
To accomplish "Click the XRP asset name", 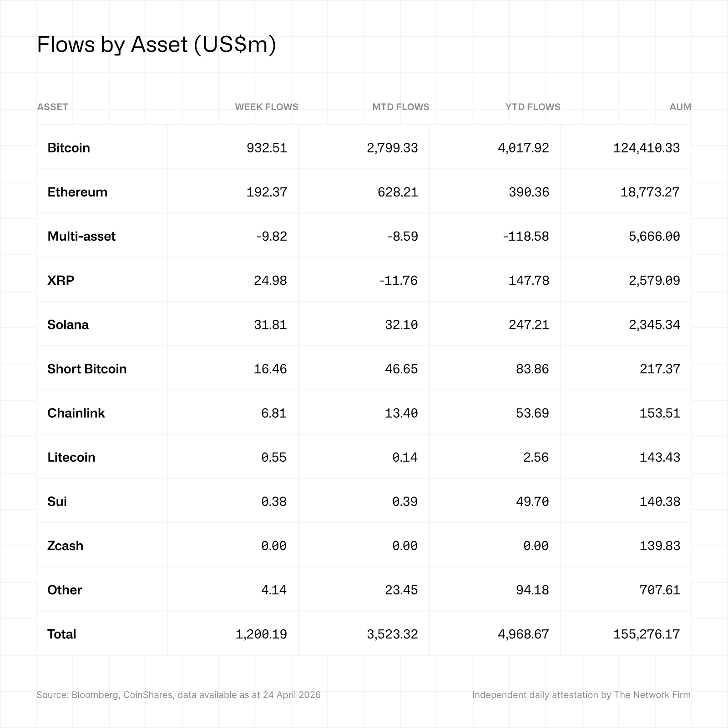I will coord(61,280).
